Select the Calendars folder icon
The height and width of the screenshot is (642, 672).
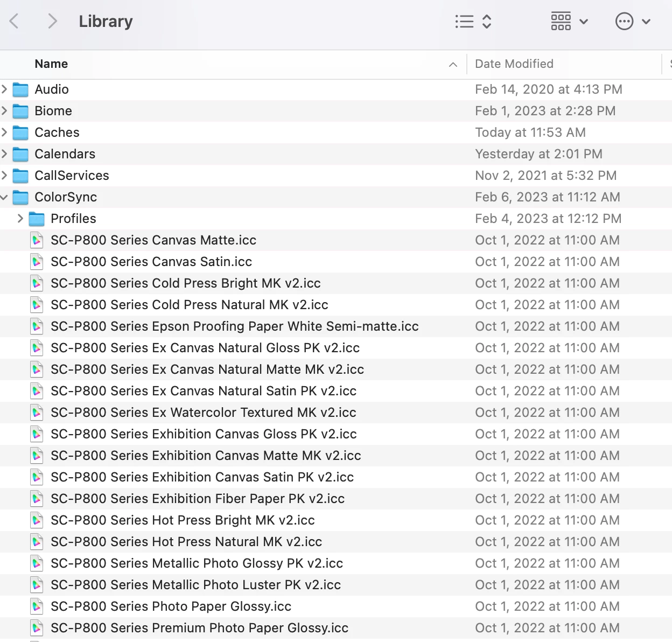(x=20, y=154)
